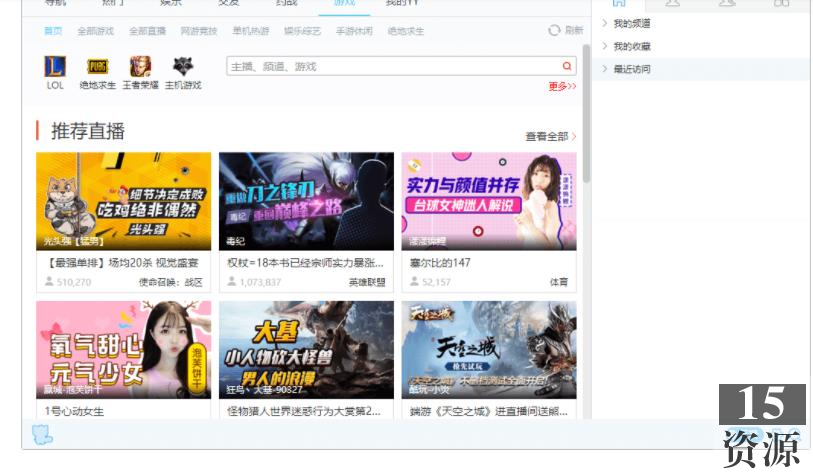Screen dimensions: 813x476
Task: Click the page vertical scrollbar
Action: tap(586, 113)
